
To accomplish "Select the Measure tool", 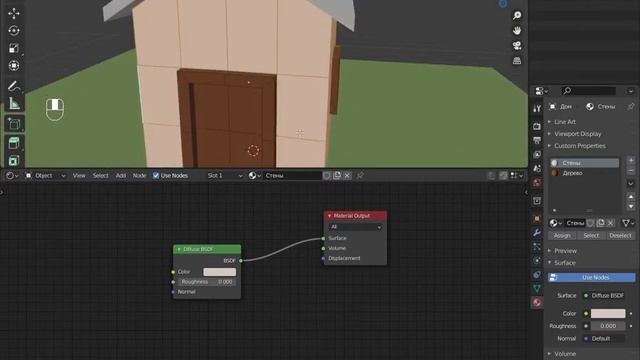I will [14, 104].
